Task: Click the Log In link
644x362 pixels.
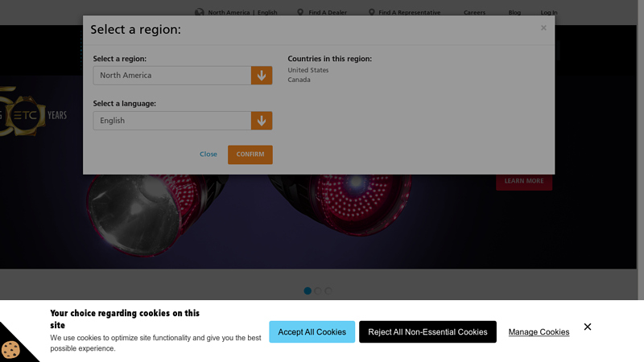Action: 548,13
